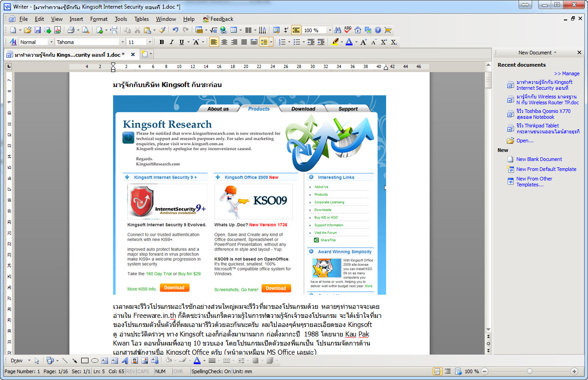Grow the font size with the A+ icon

point(364,42)
